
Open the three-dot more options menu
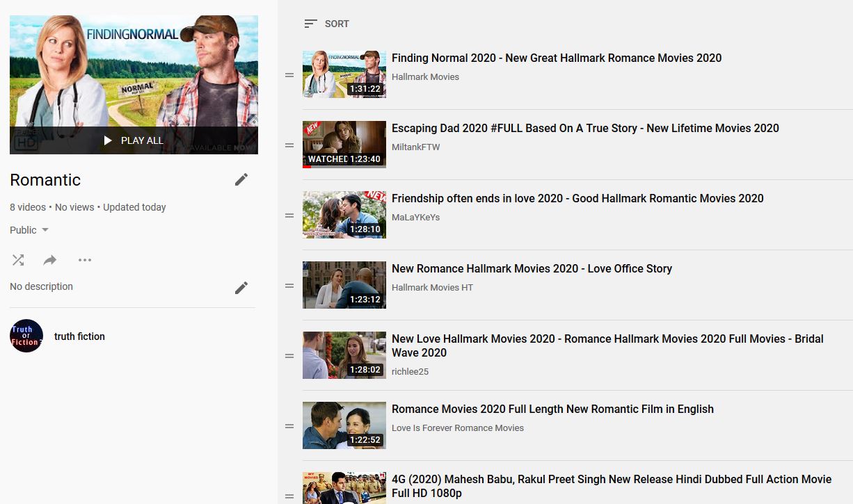pyautogui.click(x=85, y=260)
